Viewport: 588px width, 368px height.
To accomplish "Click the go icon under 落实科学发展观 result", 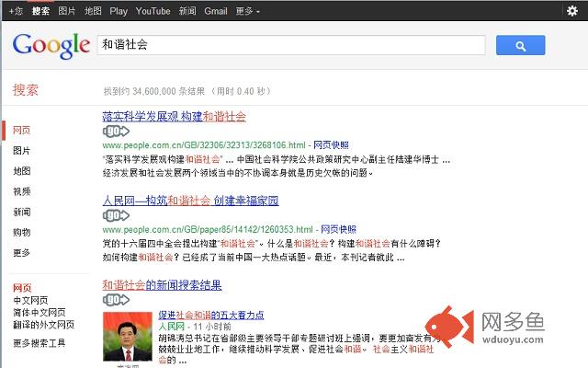I will [116, 131].
